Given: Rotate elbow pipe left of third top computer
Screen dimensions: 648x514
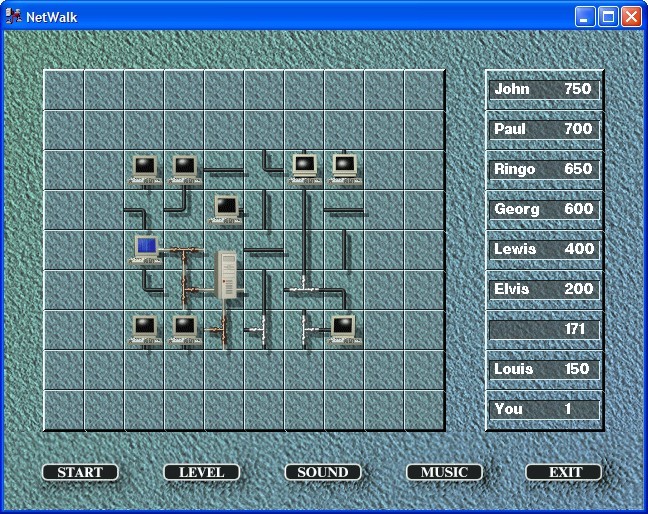Looking at the screenshot, I should [x=265, y=170].
